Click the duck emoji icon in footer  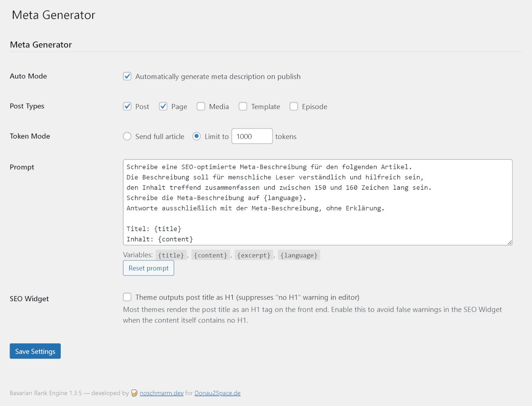pyautogui.click(x=134, y=393)
